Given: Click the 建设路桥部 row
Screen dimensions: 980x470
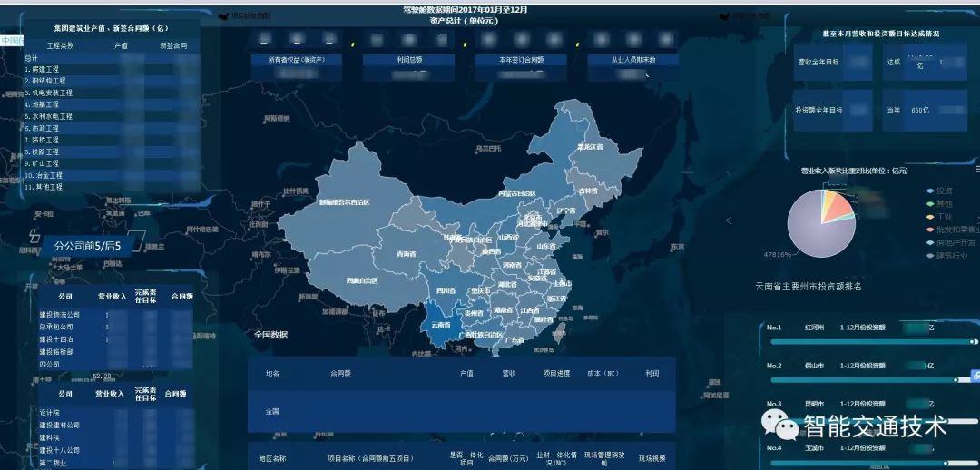Looking at the screenshot, I should tap(115, 352).
